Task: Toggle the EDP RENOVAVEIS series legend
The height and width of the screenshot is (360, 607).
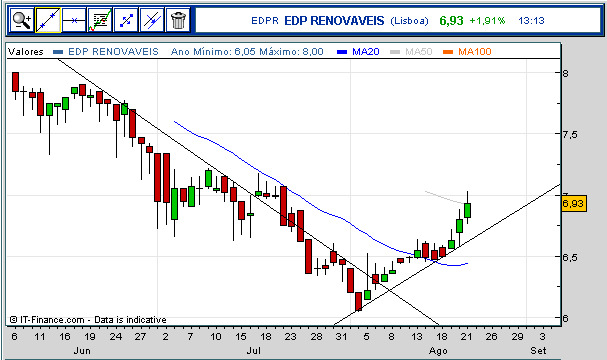Action: point(113,51)
